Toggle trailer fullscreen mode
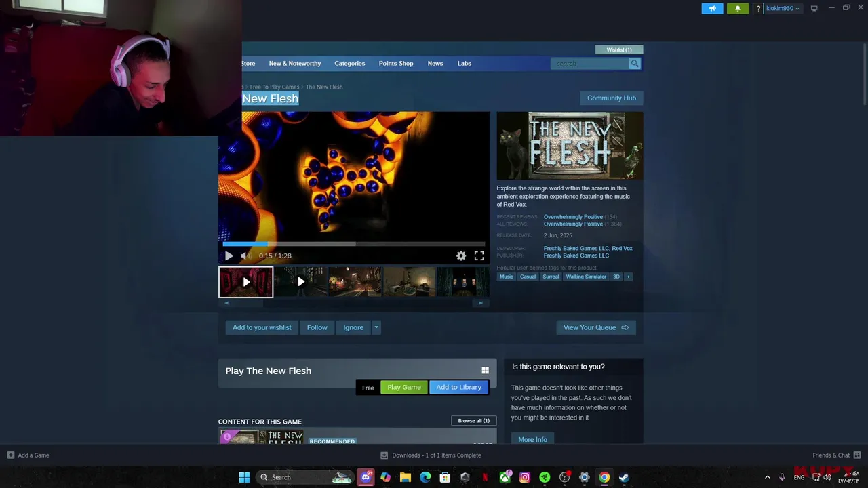The width and height of the screenshot is (868, 488). [479, 256]
